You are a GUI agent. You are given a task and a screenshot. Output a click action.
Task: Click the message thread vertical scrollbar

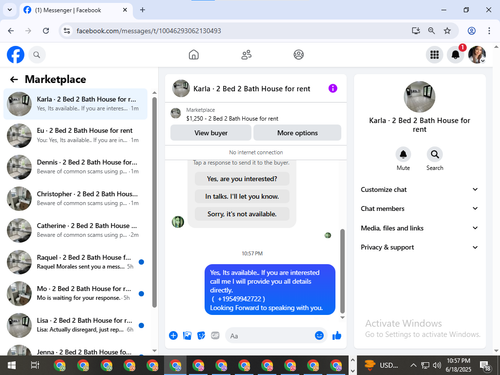[342, 271]
